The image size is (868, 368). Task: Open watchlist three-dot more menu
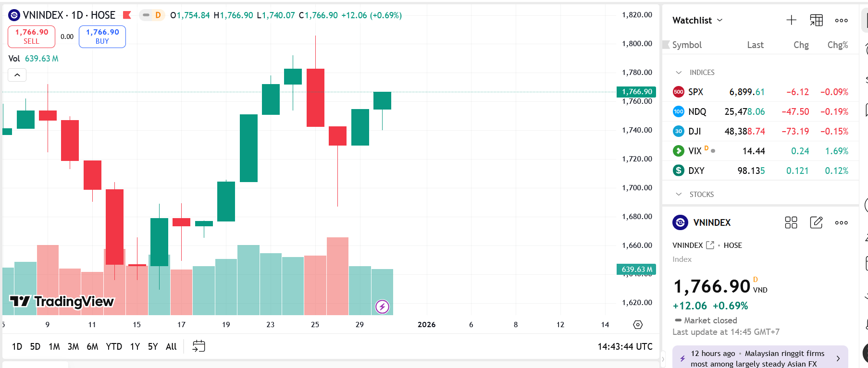[x=841, y=20]
